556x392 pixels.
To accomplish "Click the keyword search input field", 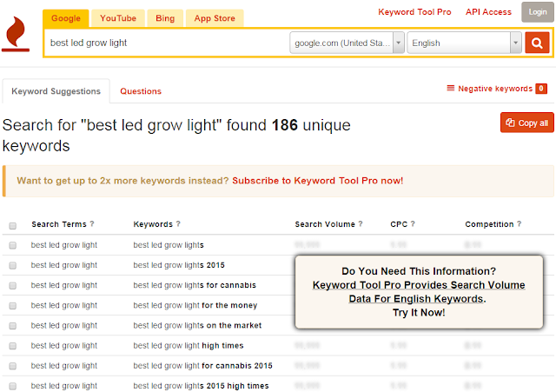I will pos(167,43).
